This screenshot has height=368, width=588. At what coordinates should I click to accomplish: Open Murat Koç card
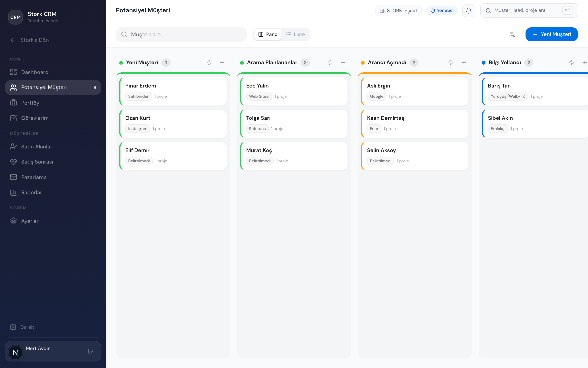coord(294,156)
